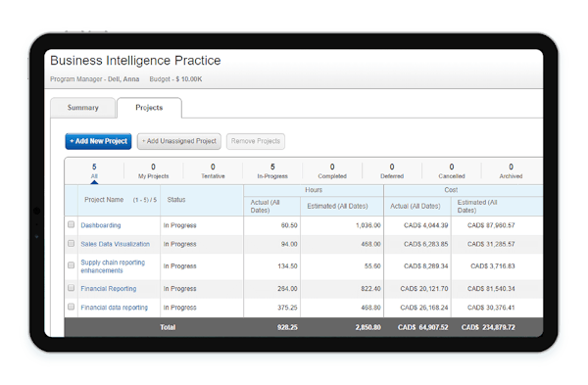The width and height of the screenshot is (588, 385).
Task: Click actual cost CAD$ 6,283.85
Action: pyautogui.click(x=426, y=244)
